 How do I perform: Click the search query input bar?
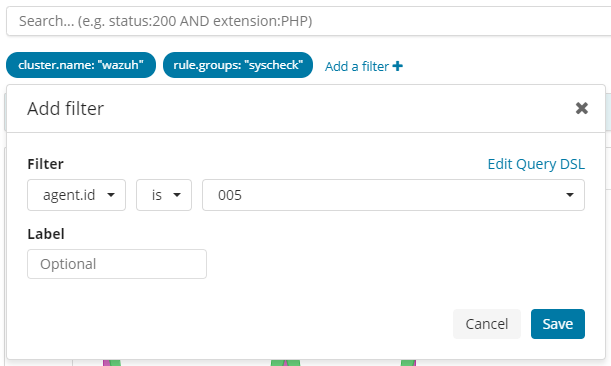309,21
